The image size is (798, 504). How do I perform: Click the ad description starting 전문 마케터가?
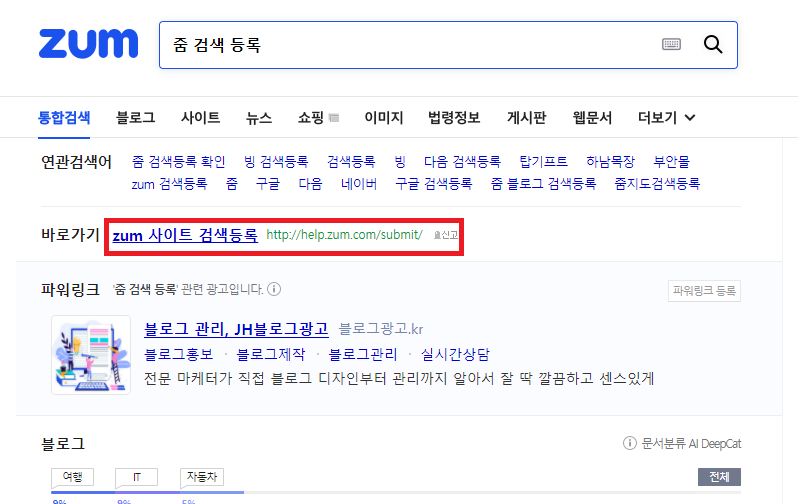click(x=399, y=379)
